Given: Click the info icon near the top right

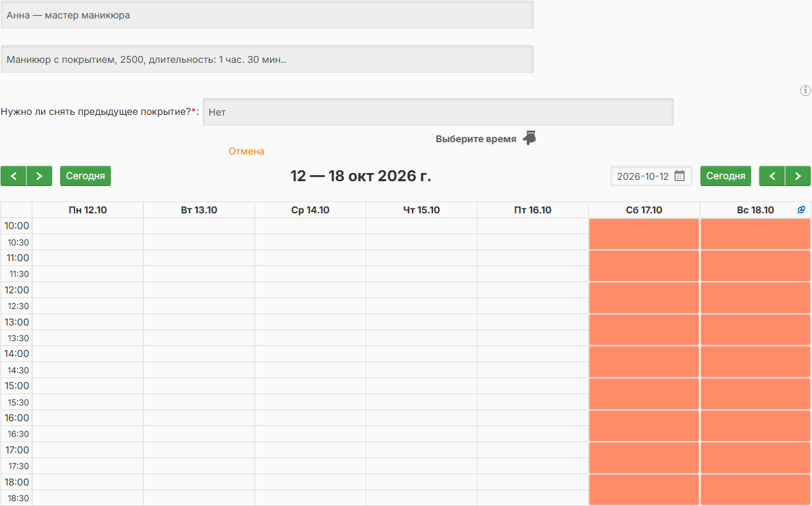Looking at the screenshot, I should coord(805,90).
